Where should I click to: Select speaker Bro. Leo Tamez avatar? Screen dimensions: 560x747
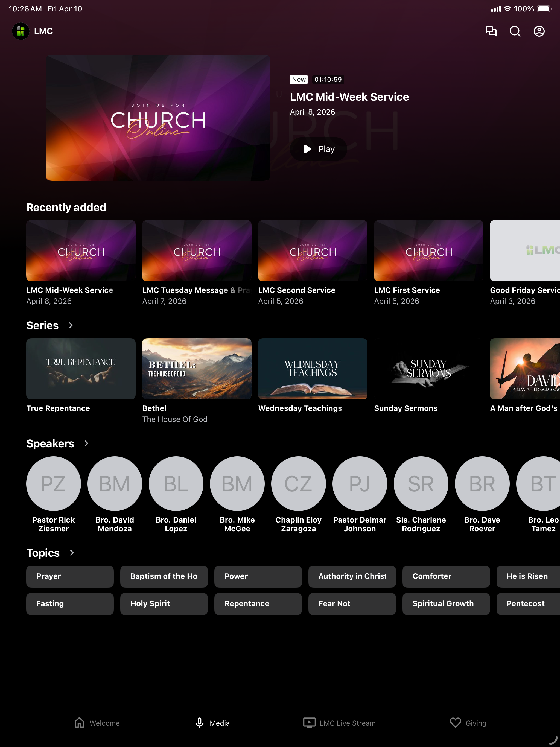click(x=538, y=484)
